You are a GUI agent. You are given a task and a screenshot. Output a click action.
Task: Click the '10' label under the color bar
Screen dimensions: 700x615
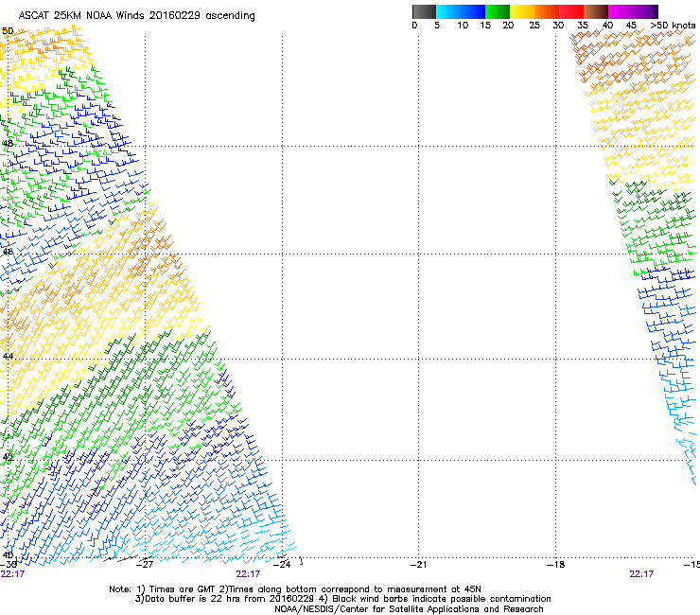463,26
